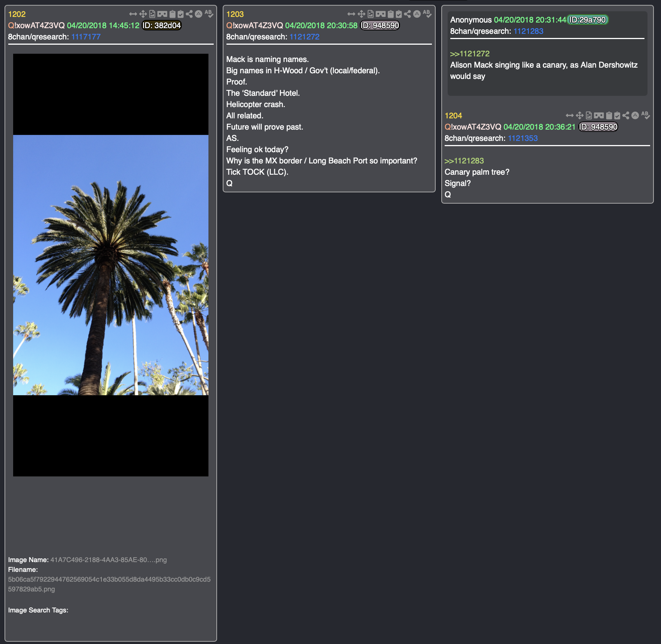The height and width of the screenshot is (644, 661).
Task: Open the anonymous post link 1121283
Action: click(528, 31)
